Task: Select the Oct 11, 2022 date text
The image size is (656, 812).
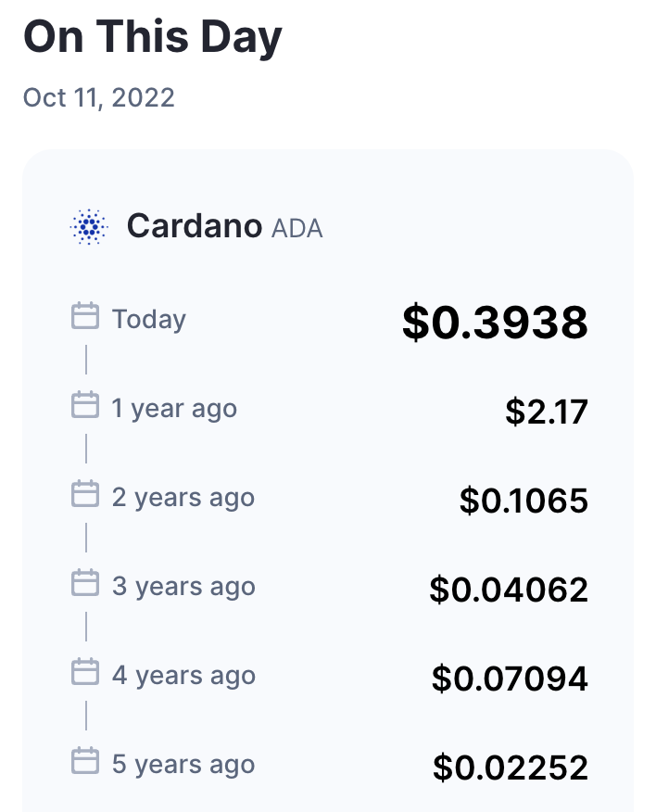Action: (x=99, y=97)
